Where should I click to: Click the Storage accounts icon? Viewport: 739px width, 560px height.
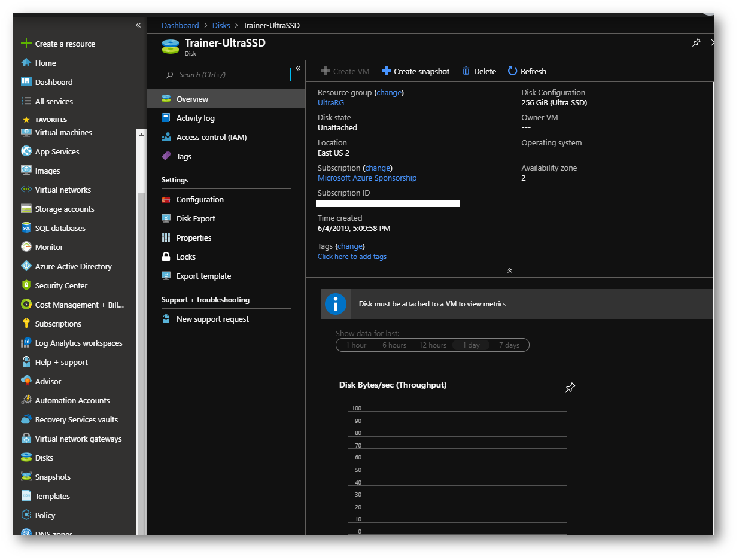[x=26, y=209]
